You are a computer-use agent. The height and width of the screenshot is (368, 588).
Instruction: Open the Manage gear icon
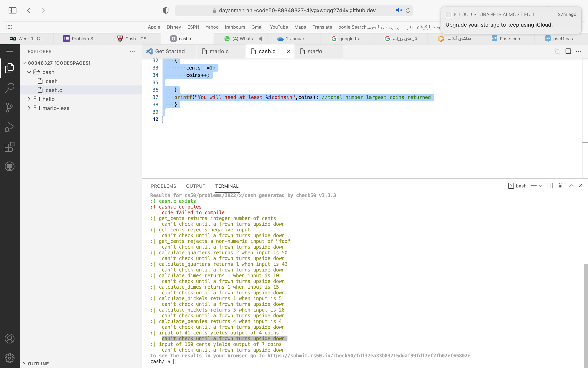[x=9, y=358]
